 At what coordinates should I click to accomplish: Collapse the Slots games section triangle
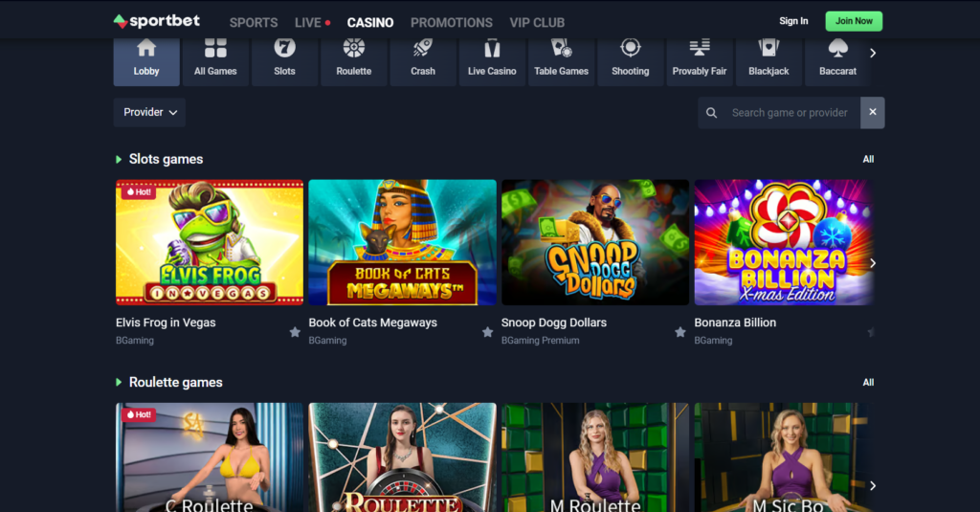pos(119,160)
